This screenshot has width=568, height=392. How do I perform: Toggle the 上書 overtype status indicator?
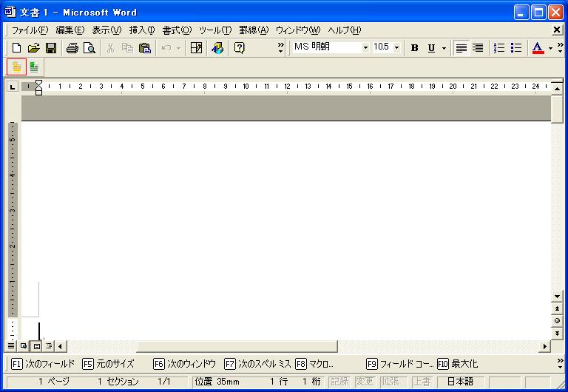tap(422, 382)
